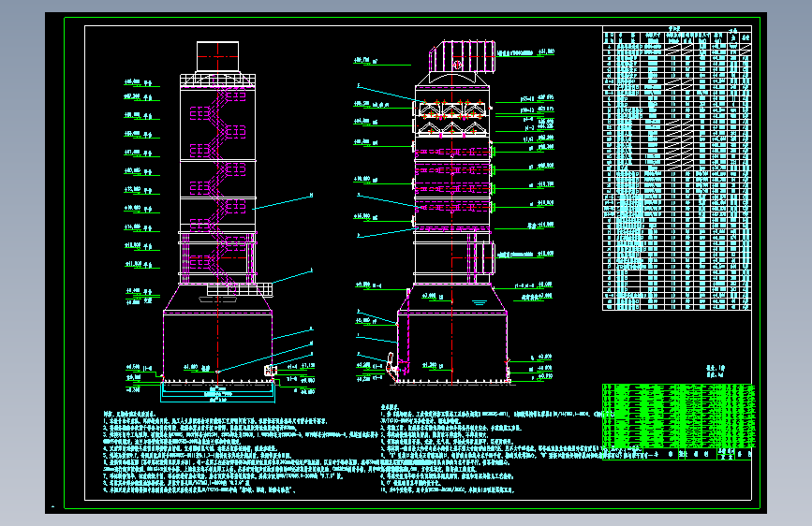Select the top ladder cage on the right tower
Screen dimensions: 812x526
coord(462,56)
